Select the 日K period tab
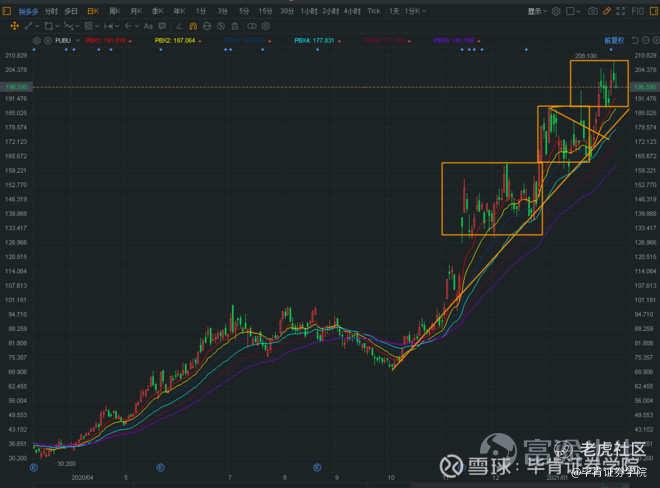 point(93,11)
